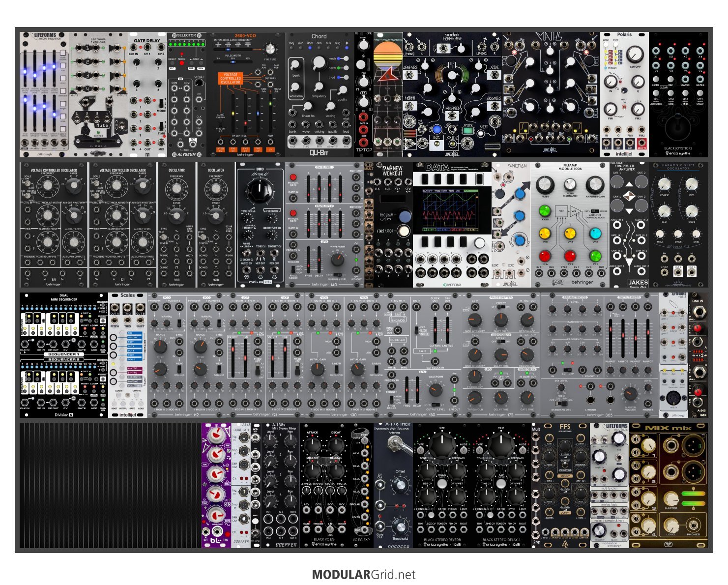728x585 pixels.
Task: Click the root output jack on Chord
Action: click(292, 140)
